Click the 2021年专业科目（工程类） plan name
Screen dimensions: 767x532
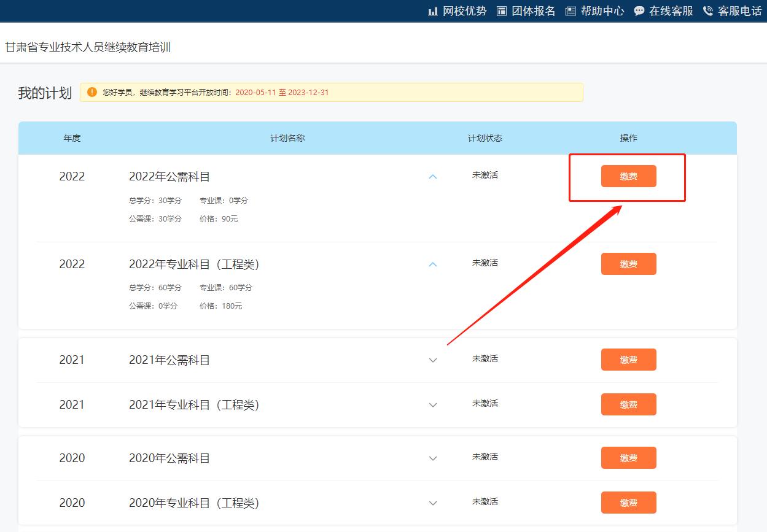pos(194,405)
